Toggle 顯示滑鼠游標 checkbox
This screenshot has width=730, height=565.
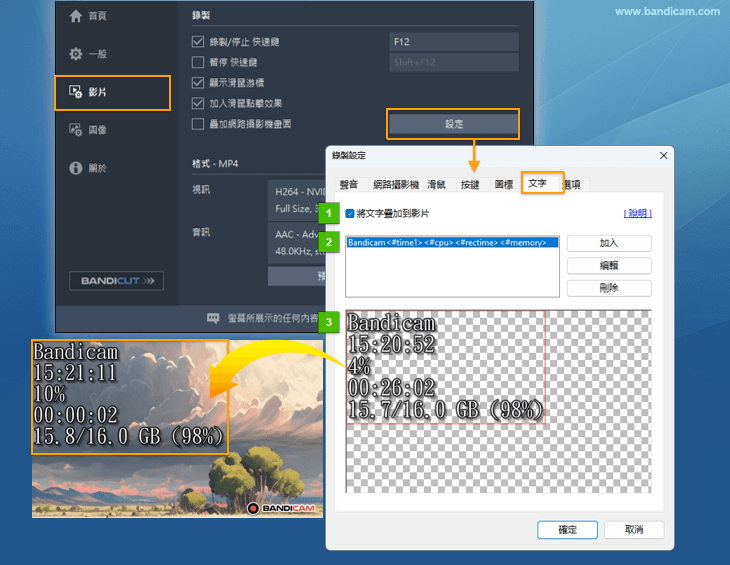tap(198, 83)
